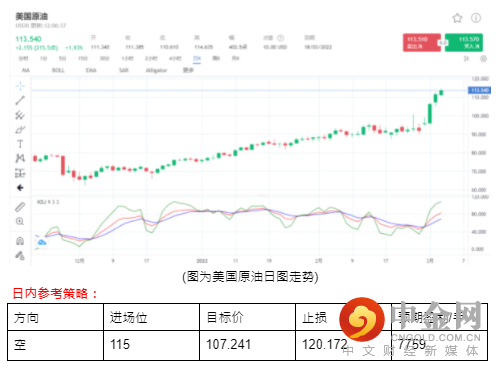Open the position forecast tool
The width and height of the screenshot is (496, 369).
pyautogui.click(x=20, y=173)
